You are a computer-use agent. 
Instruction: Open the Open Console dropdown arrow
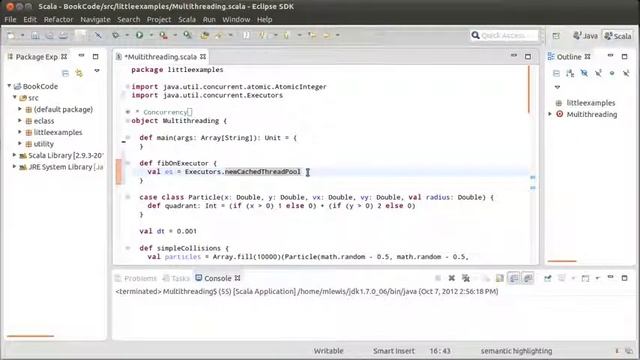pyautogui.click(x=597, y=278)
